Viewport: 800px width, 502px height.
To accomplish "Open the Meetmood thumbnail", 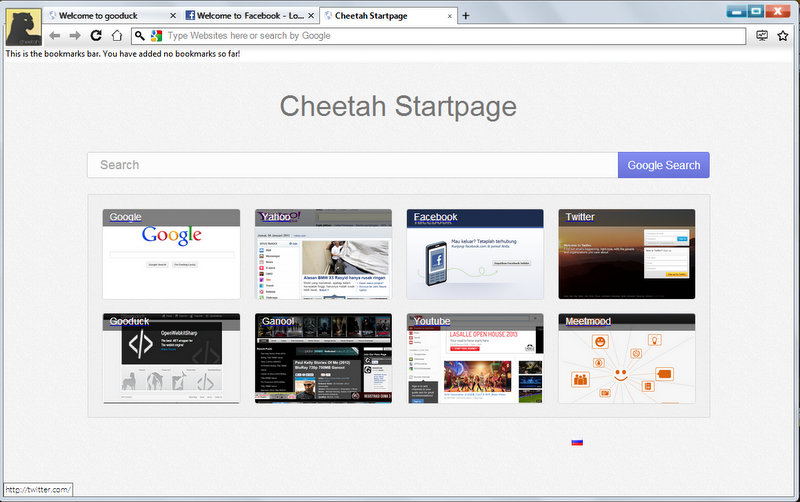I will 627,359.
